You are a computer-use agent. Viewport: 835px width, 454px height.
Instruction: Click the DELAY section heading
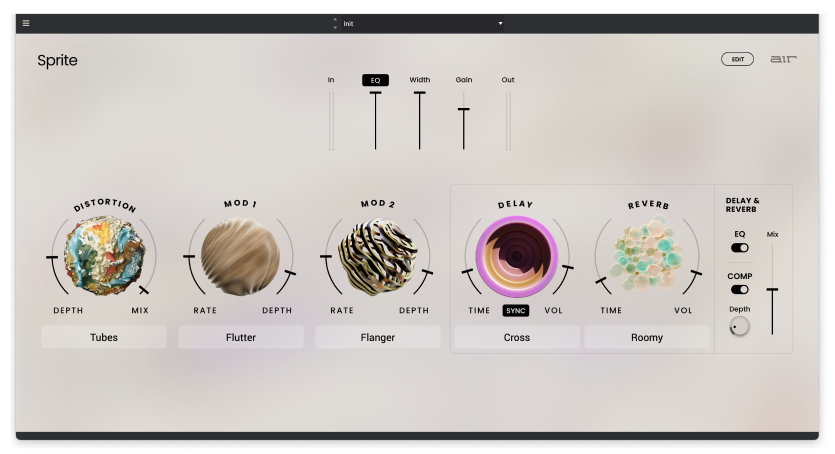pyautogui.click(x=515, y=204)
